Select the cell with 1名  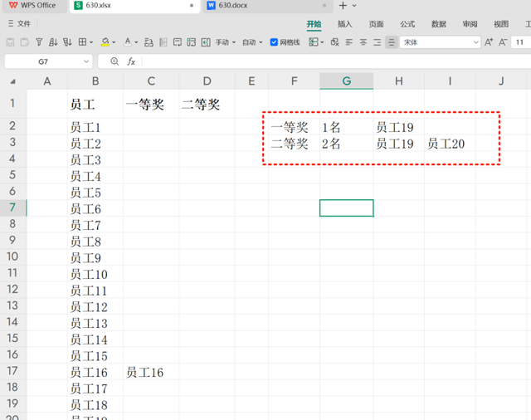click(347, 126)
